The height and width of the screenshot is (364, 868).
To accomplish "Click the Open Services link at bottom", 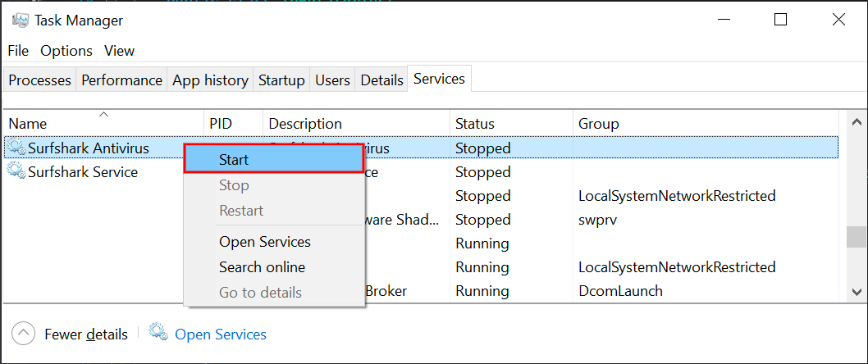I will pyautogui.click(x=221, y=334).
